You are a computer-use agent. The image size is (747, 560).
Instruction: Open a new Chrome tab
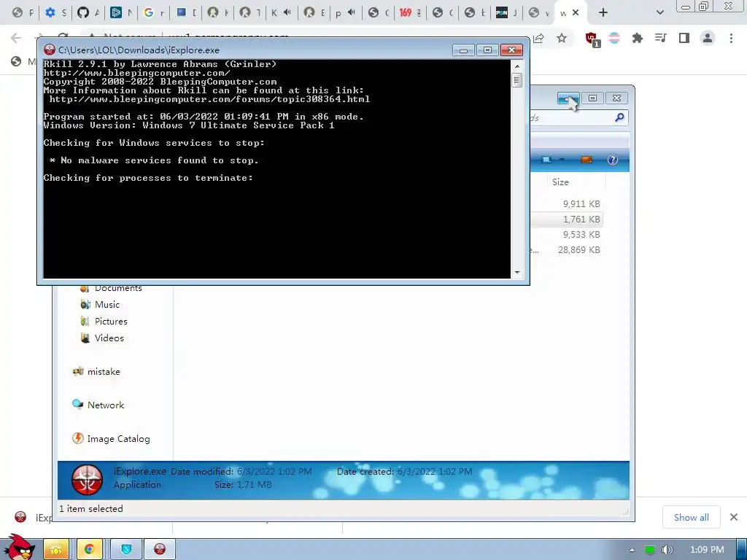click(603, 12)
